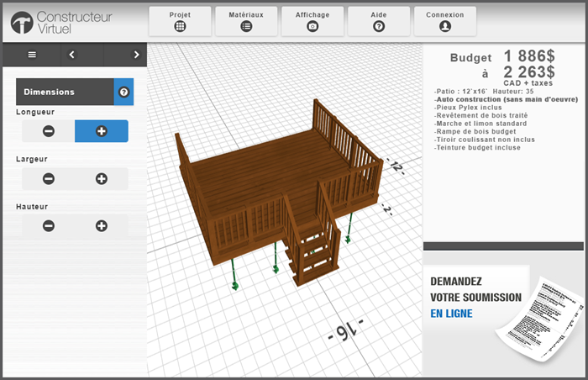
Task: Click Revêtement de bois traité text
Action: (481, 115)
